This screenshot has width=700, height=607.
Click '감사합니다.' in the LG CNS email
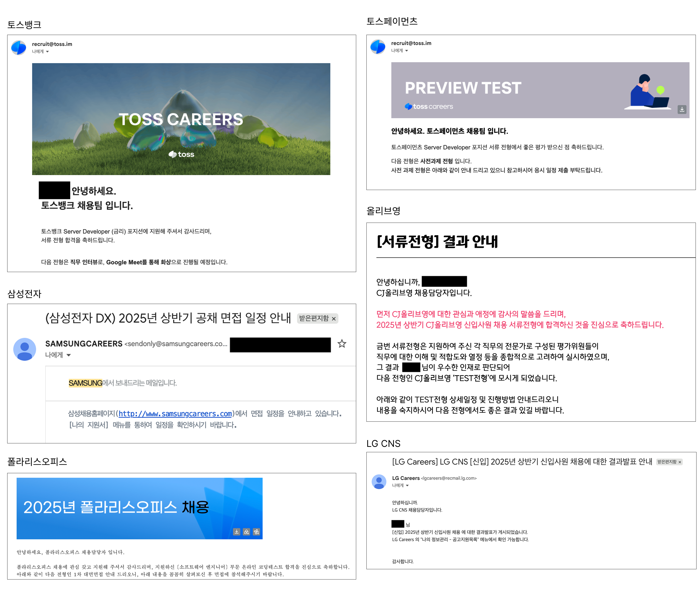(403, 562)
